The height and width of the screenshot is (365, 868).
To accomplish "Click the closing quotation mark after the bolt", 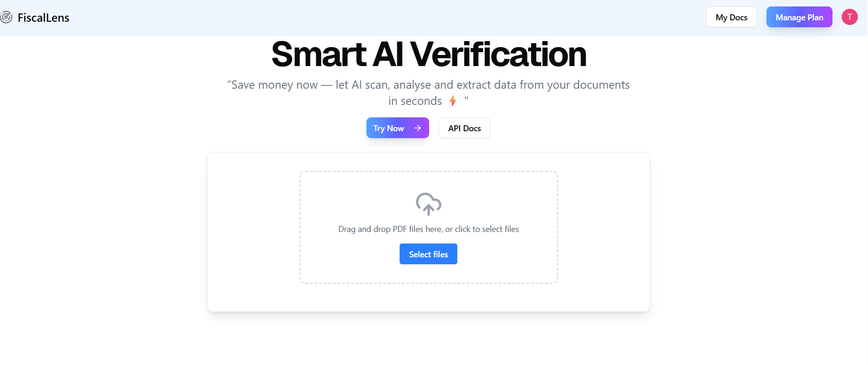I will pos(467,98).
